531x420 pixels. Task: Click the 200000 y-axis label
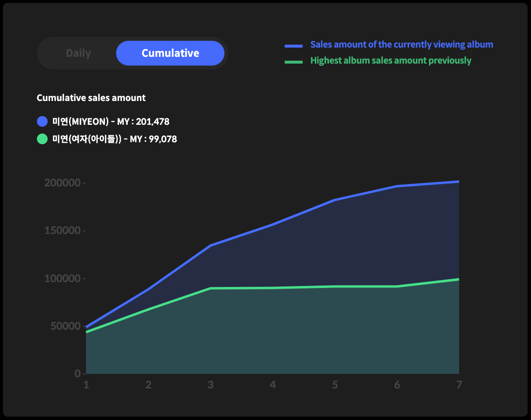62,183
